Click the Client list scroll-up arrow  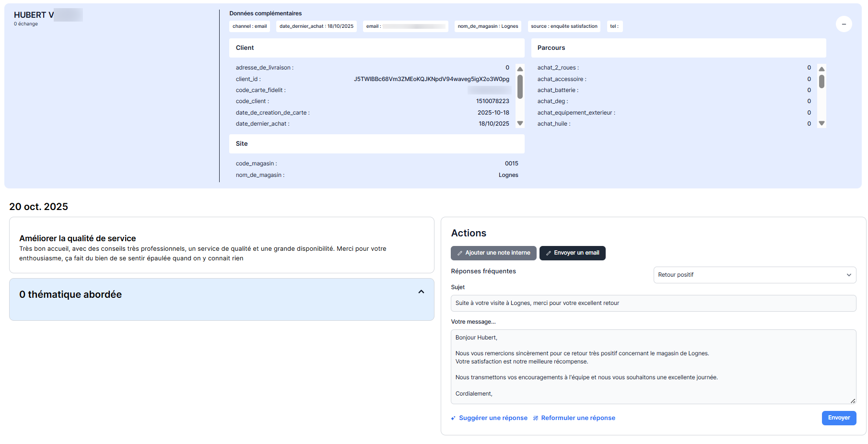click(520, 69)
